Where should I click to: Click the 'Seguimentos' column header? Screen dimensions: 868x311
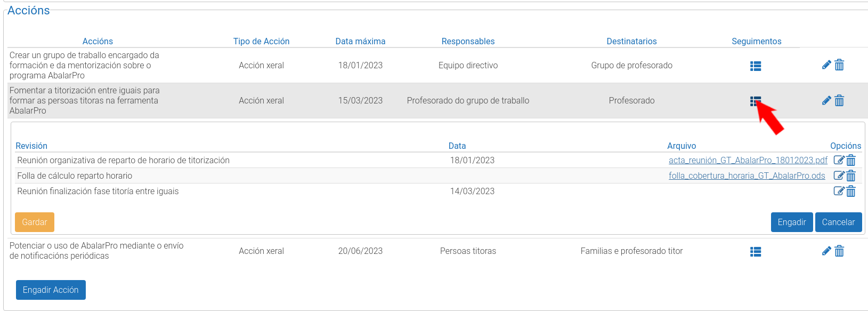coord(756,41)
